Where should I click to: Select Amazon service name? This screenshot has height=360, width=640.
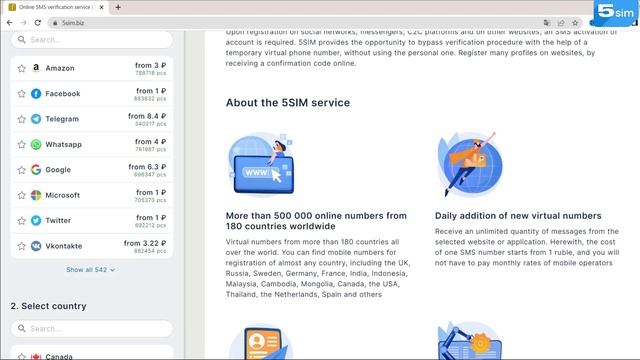[60, 68]
